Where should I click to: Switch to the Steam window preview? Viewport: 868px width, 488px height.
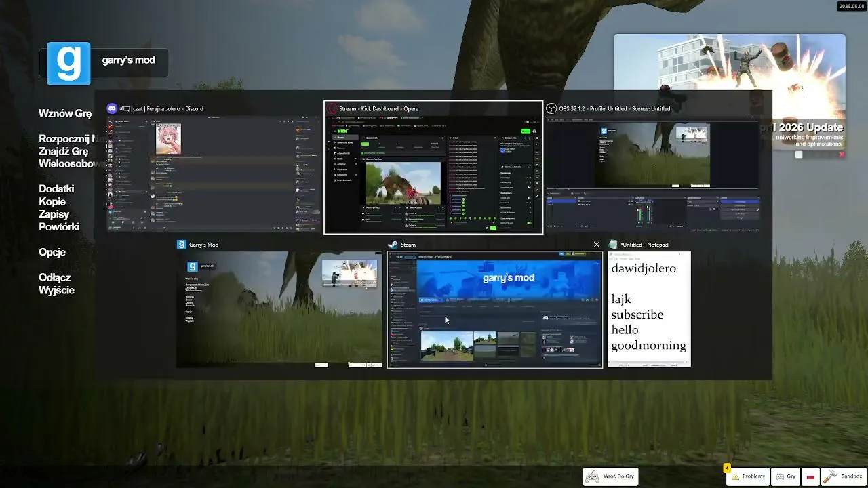pos(494,310)
